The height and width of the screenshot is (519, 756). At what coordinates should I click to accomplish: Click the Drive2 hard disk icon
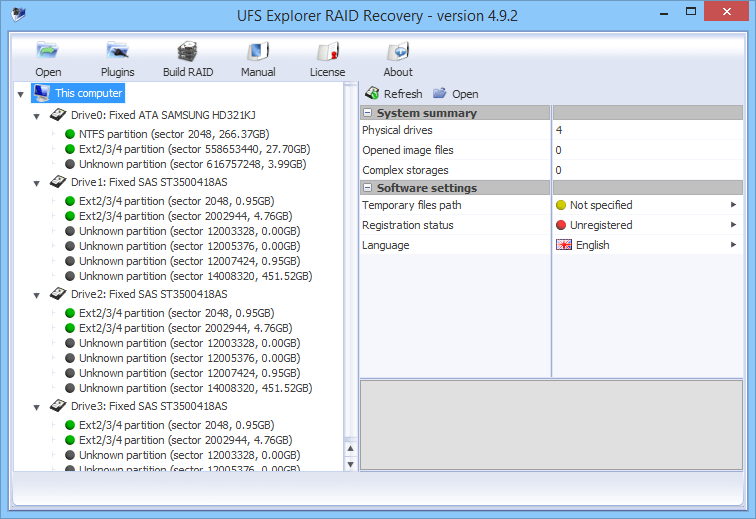[x=58, y=294]
